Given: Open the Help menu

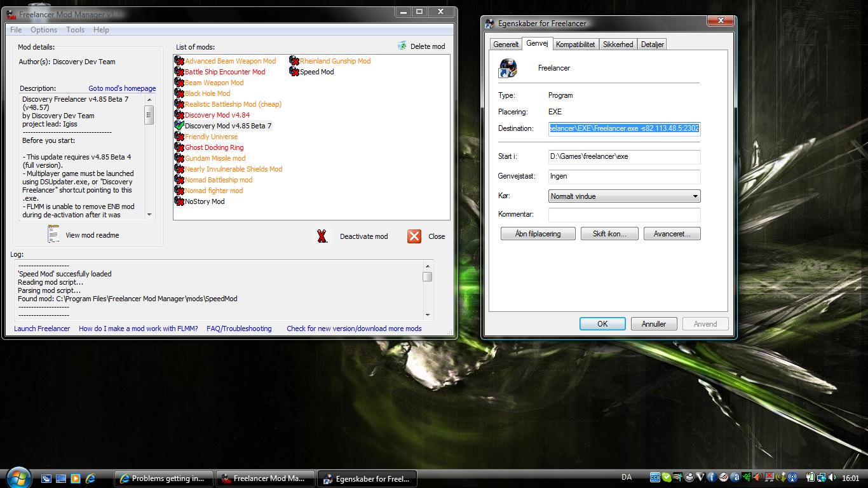Looking at the screenshot, I should 101,30.
